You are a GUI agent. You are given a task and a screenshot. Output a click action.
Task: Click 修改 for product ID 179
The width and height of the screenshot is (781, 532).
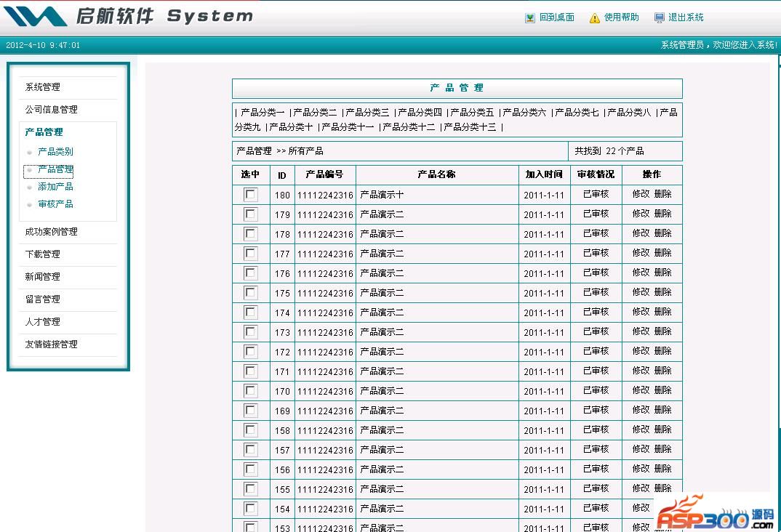point(641,214)
